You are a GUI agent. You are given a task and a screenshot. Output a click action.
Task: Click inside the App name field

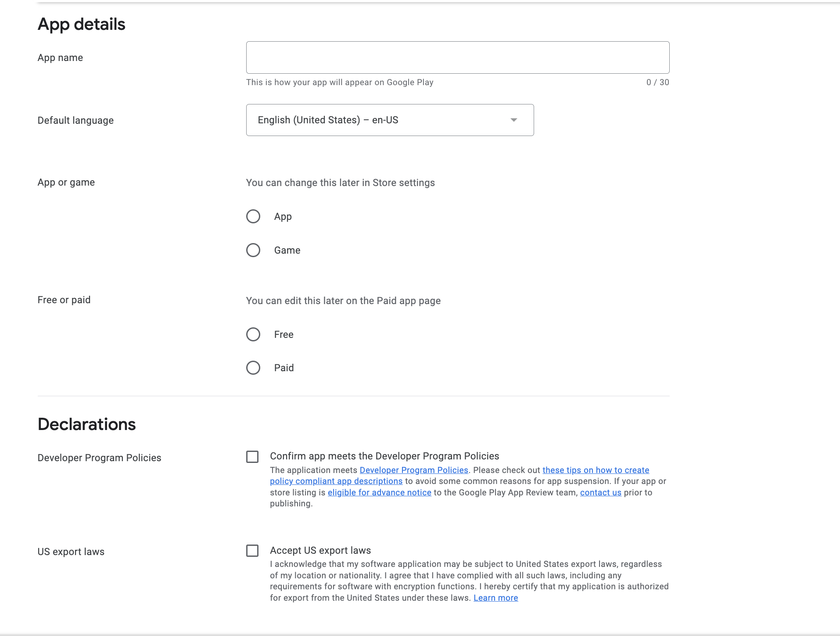457,57
